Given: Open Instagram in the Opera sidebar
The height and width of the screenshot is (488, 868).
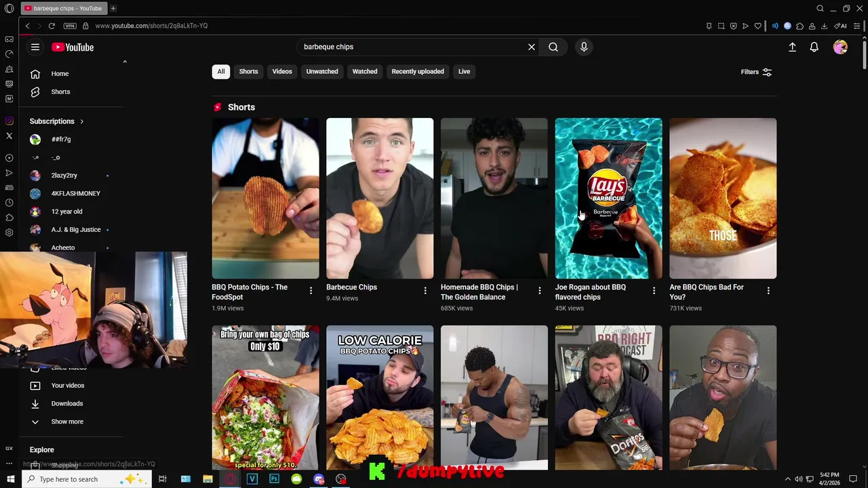Looking at the screenshot, I should (9, 121).
